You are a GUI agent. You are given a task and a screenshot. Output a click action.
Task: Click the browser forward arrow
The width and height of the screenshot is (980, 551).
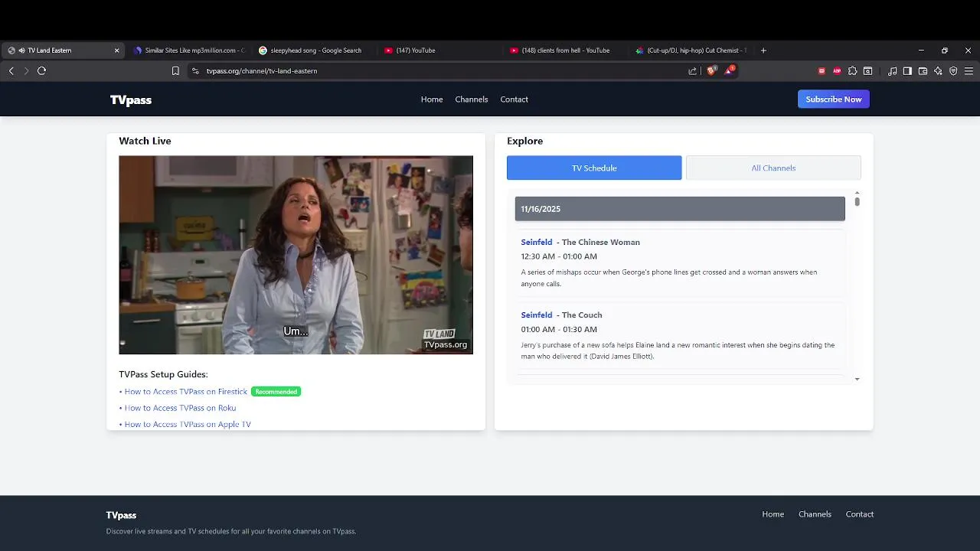pyautogui.click(x=26, y=70)
